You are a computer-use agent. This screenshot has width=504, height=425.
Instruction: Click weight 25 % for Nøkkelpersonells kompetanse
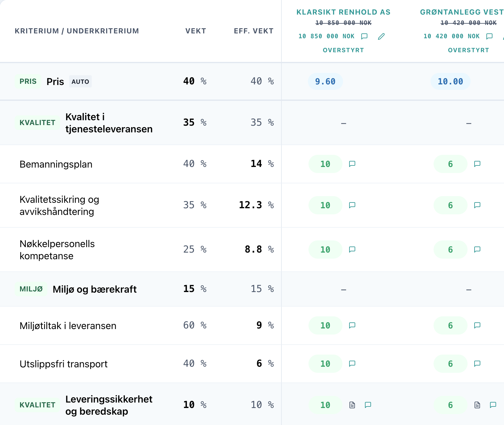coord(195,250)
